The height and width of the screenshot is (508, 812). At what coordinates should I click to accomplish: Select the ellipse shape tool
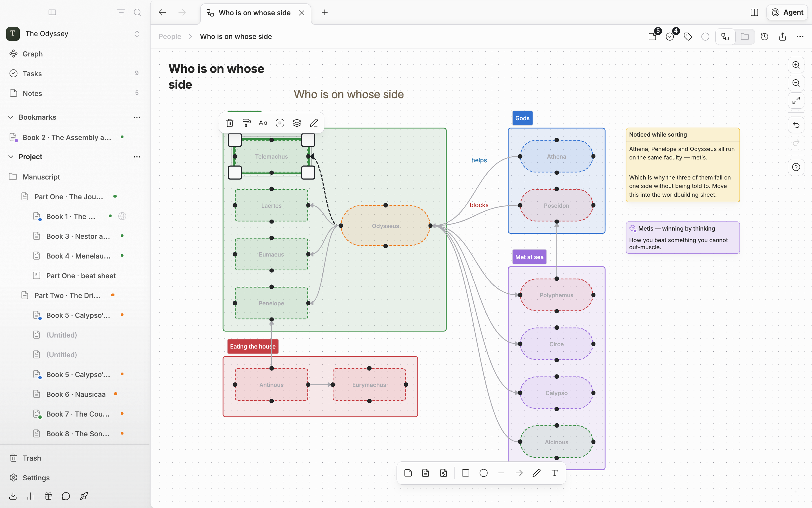click(x=484, y=473)
